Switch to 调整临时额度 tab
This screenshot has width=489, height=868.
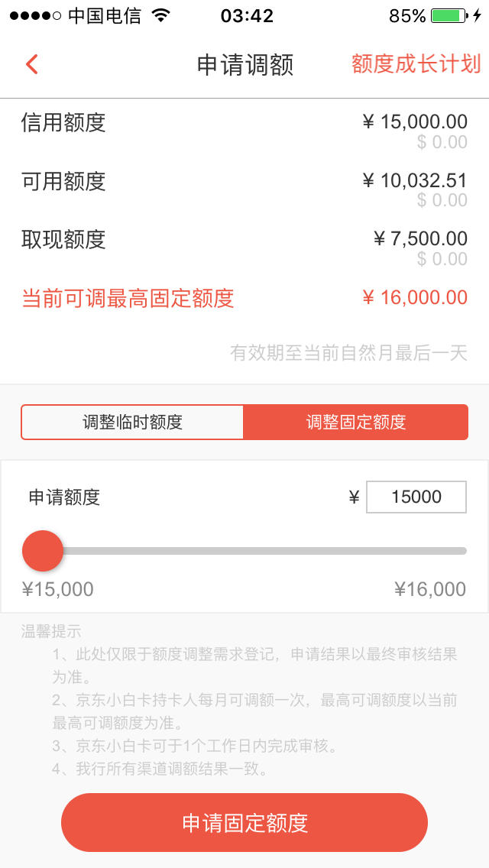tap(132, 422)
